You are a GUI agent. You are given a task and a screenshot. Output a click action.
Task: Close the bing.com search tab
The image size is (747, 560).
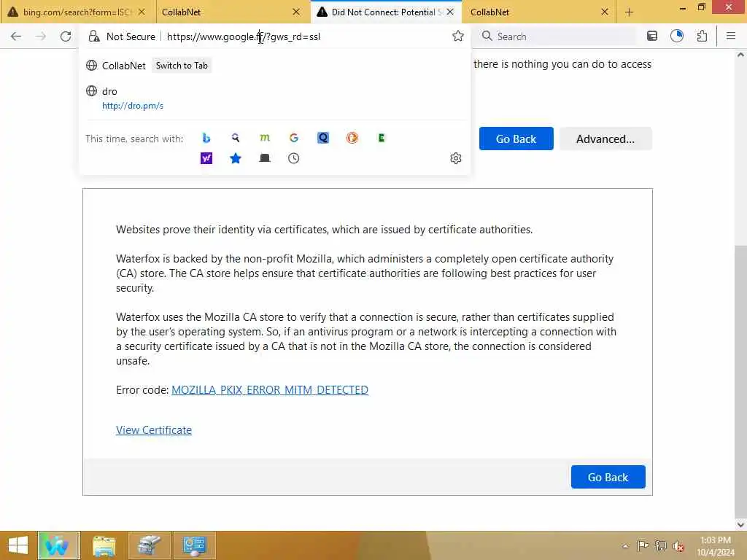(142, 12)
